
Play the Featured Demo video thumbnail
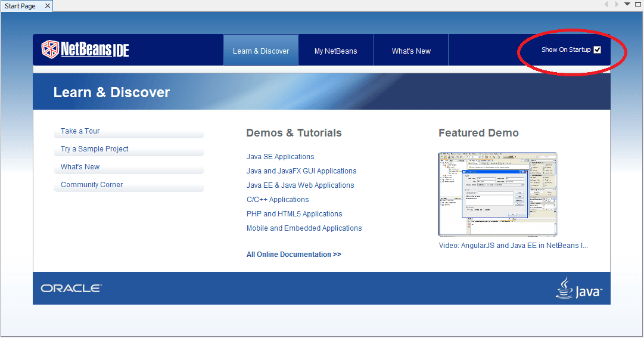click(498, 194)
